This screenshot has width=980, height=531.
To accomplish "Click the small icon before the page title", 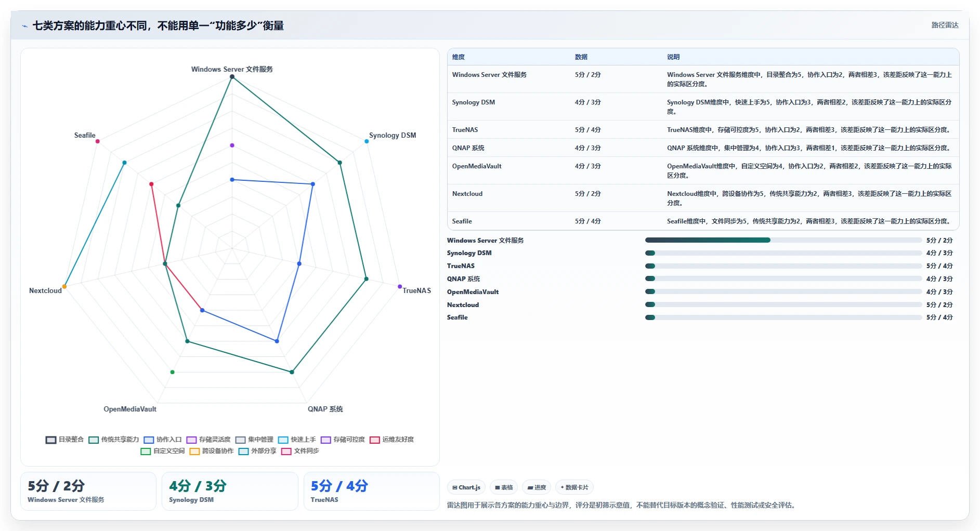I will (24, 26).
